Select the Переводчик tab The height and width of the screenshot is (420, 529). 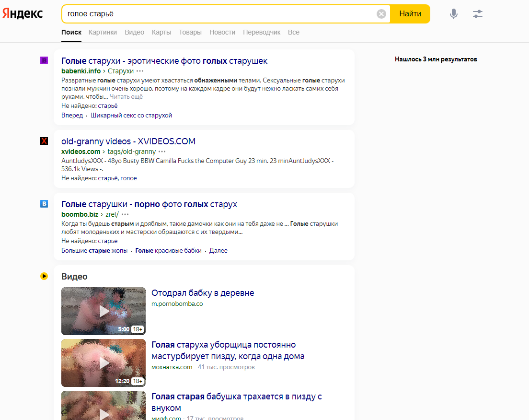tap(262, 33)
